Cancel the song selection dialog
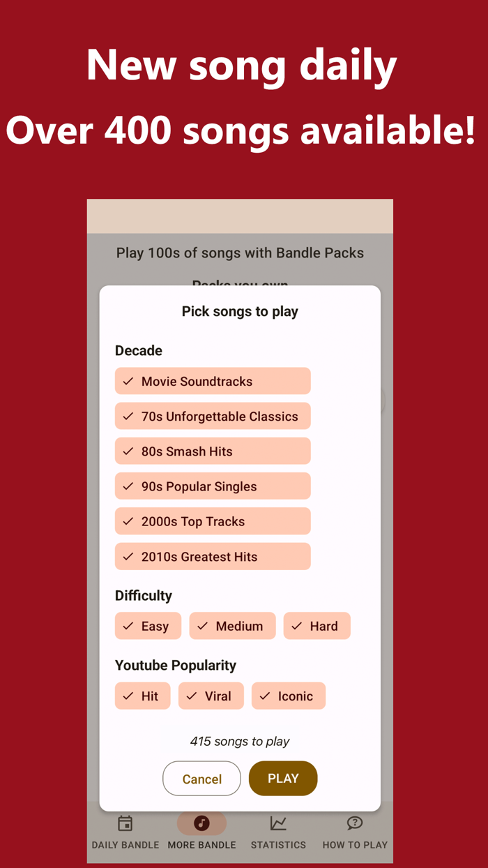The height and width of the screenshot is (868, 488). pos(201,779)
